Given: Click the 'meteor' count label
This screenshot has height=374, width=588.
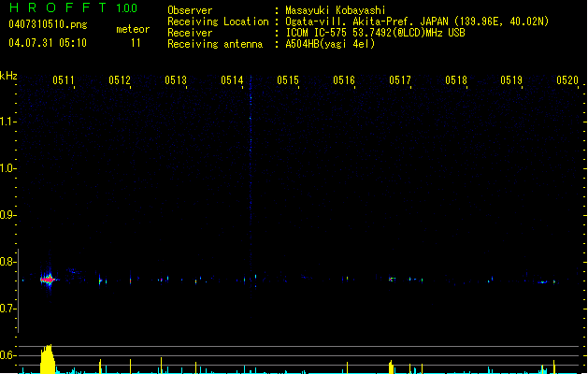Looking at the screenshot, I should click(x=133, y=29).
